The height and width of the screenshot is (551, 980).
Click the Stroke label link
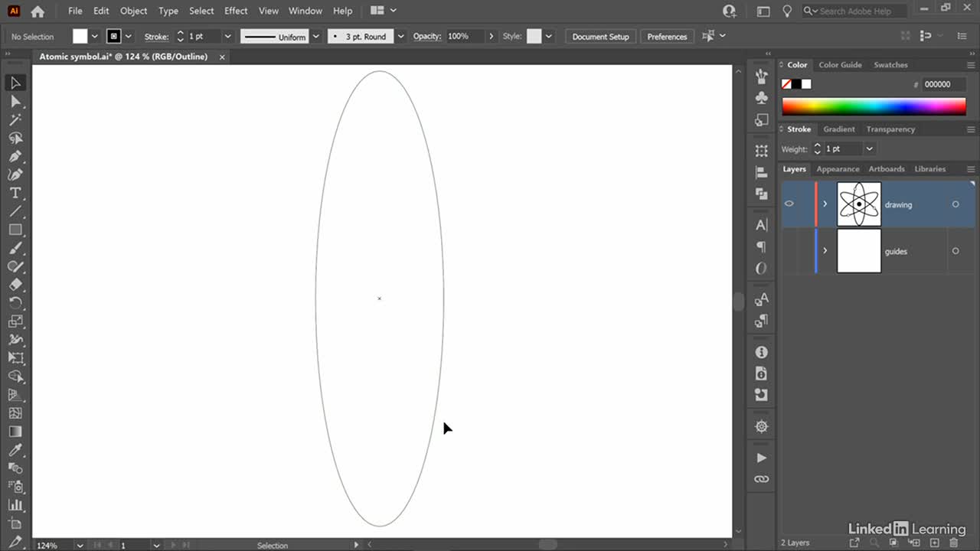tap(156, 37)
